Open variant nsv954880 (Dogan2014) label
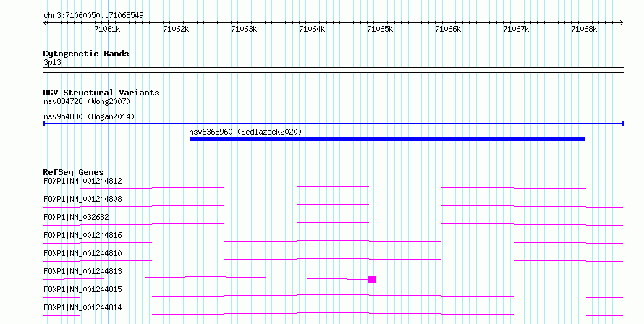 [89, 116]
